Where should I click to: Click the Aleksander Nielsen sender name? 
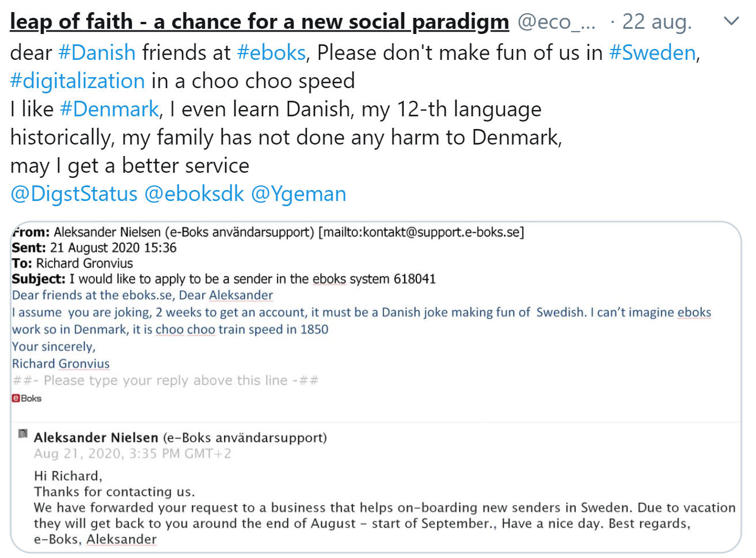pos(96,438)
